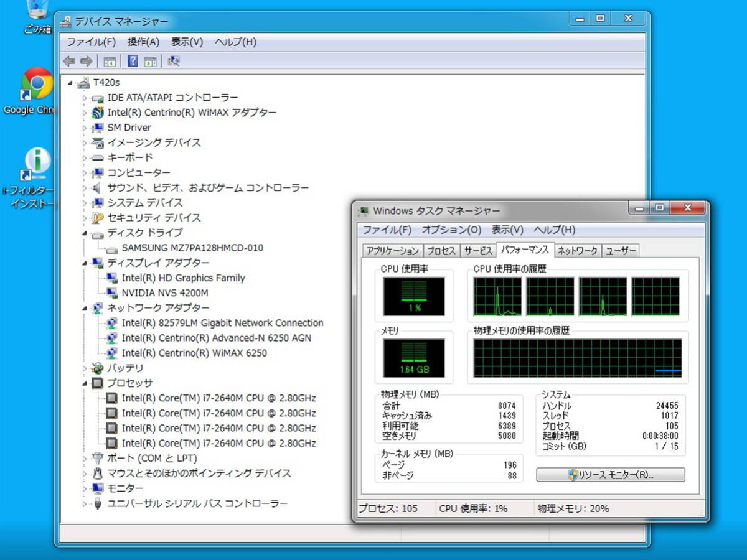Select SAMSUNG MZ7PA128HMCD-010 disk drive
The width and height of the screenshot is (747, 560).
point(192,248)
